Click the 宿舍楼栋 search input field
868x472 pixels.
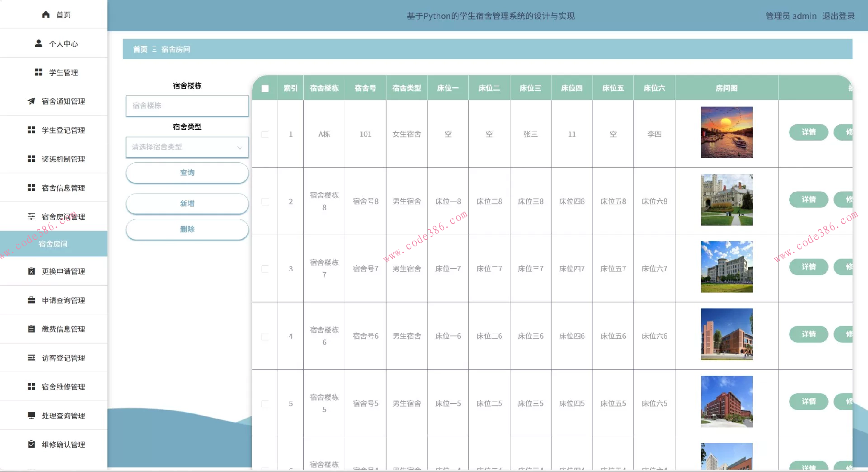pos(187,106)
